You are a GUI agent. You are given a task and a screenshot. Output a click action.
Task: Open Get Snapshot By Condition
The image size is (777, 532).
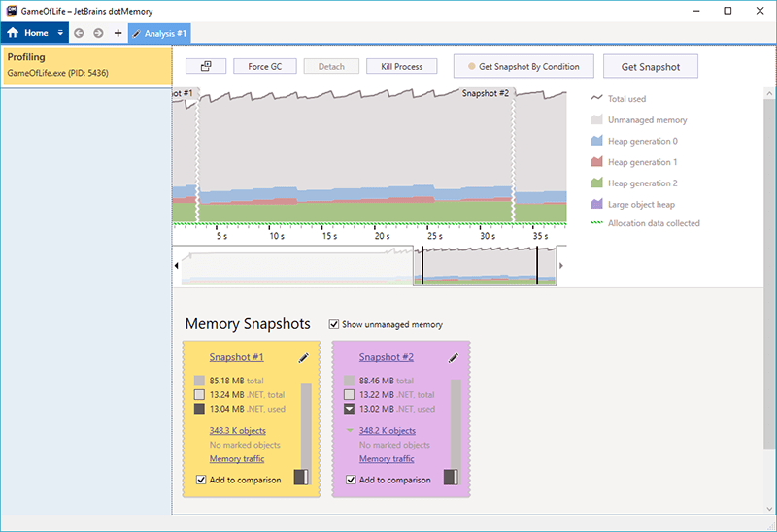pyautogui.click(x=523, y=66)
